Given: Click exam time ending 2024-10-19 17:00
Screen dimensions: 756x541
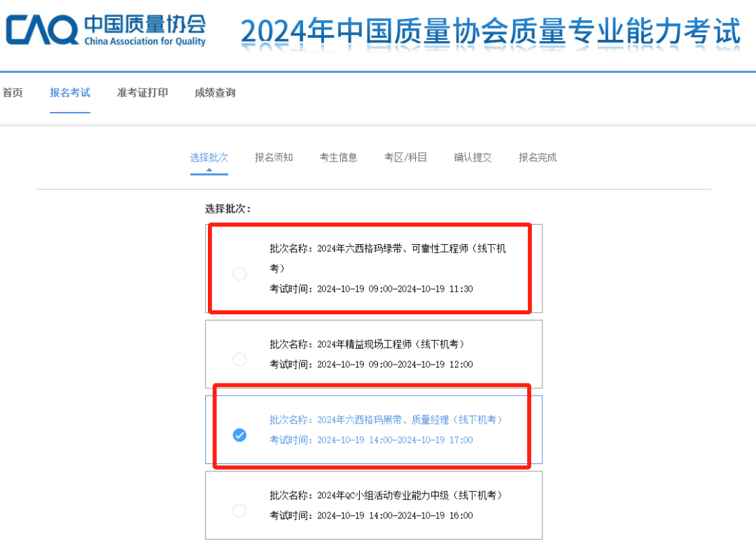Looking at the screenshot, I should click(x=371, y=440).
